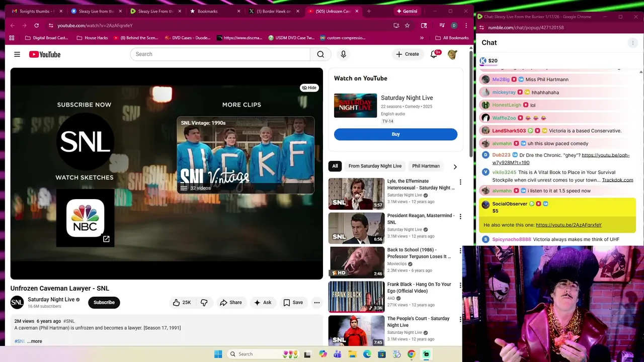
Task: Save the video to a playlist
Action: (x=293, y=302)
